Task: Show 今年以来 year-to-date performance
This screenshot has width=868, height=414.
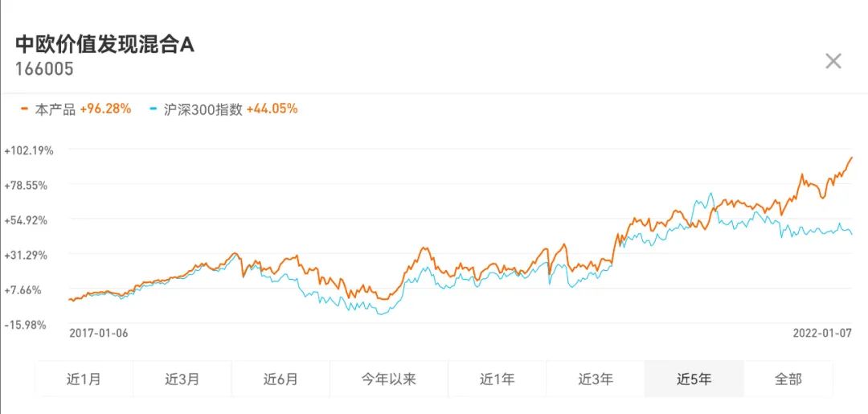Action: [389, 379]
